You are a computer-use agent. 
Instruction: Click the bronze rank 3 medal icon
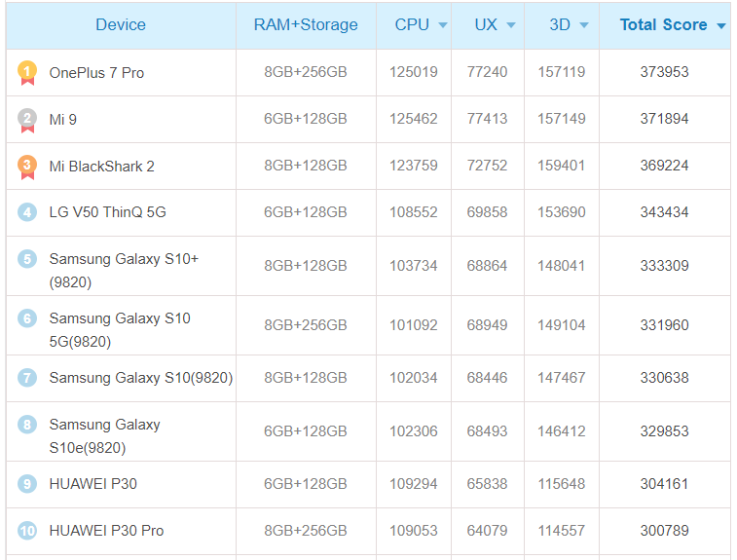click(x=27, y=167)
